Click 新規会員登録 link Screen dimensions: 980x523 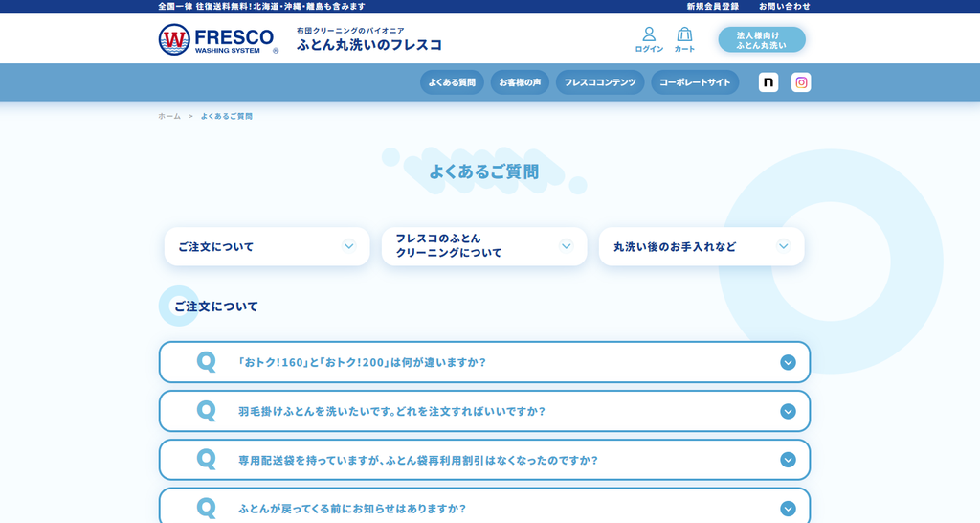[712, 7]
